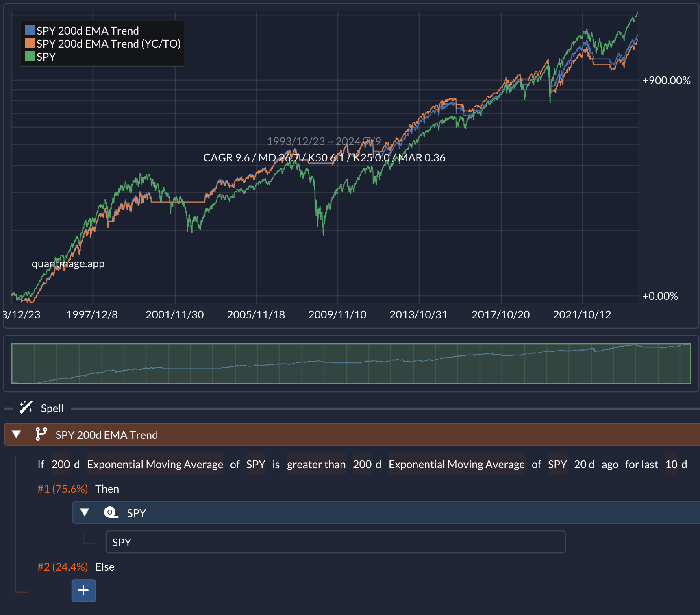700x615 pixels.
Task: Edit the 10 day 'for last' value
Action: 672,464
